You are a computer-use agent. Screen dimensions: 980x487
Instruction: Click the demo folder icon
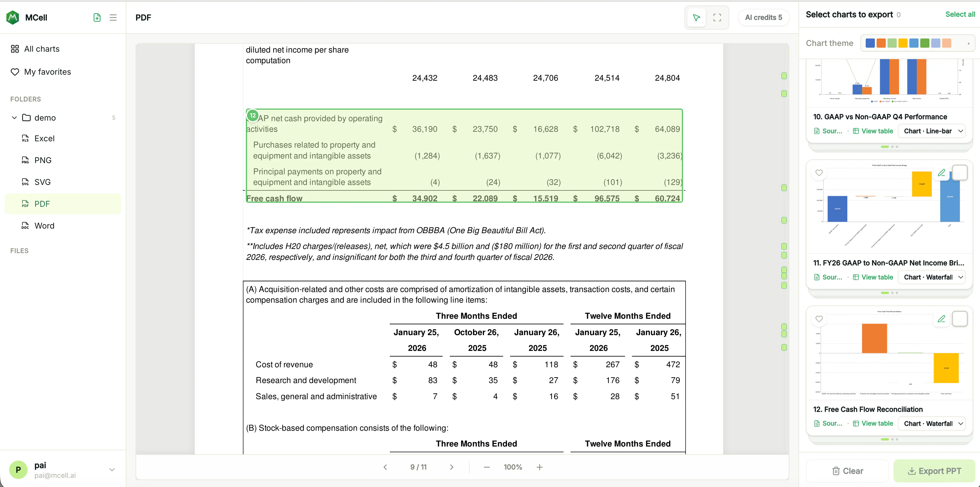26,117
